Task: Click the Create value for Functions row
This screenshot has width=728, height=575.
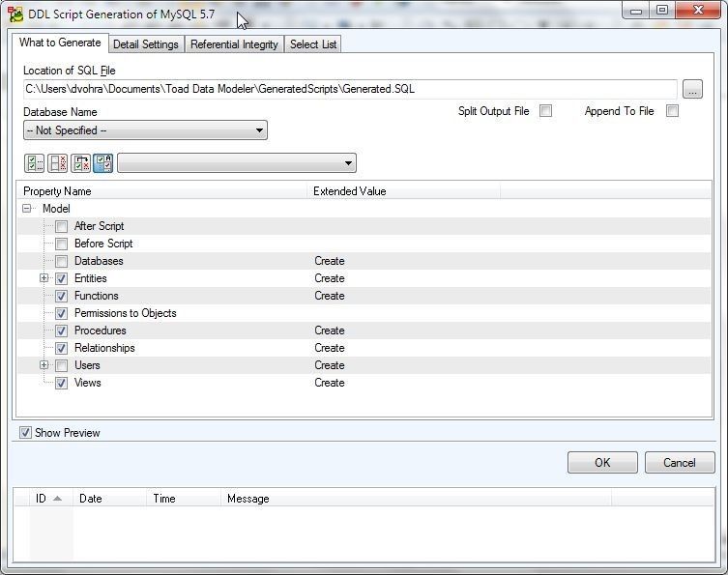Action: tap(330, 296)
